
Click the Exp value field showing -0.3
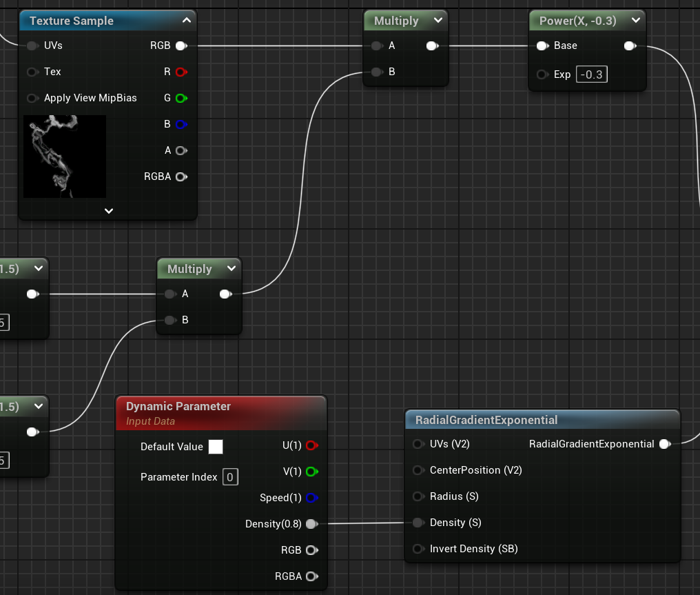(x=591, y=74)
